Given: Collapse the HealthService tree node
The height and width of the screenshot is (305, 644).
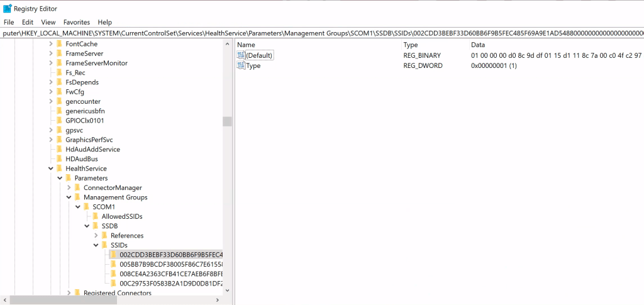Looking at the screenshot, I should 50,169.
